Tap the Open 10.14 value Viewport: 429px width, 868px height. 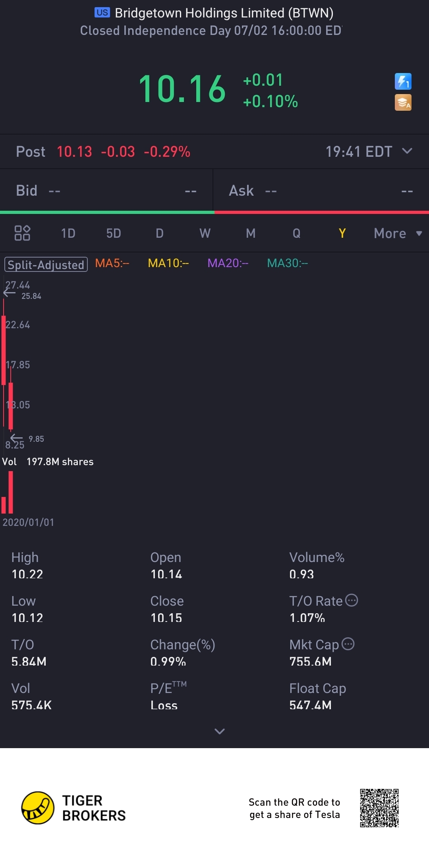click(x=166, y=574)
